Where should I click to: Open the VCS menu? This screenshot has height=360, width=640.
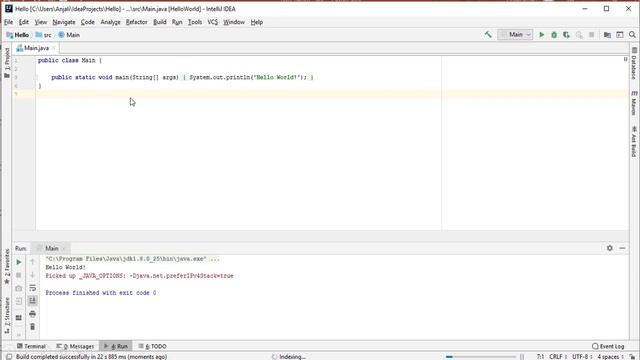[x=212, y=22]
